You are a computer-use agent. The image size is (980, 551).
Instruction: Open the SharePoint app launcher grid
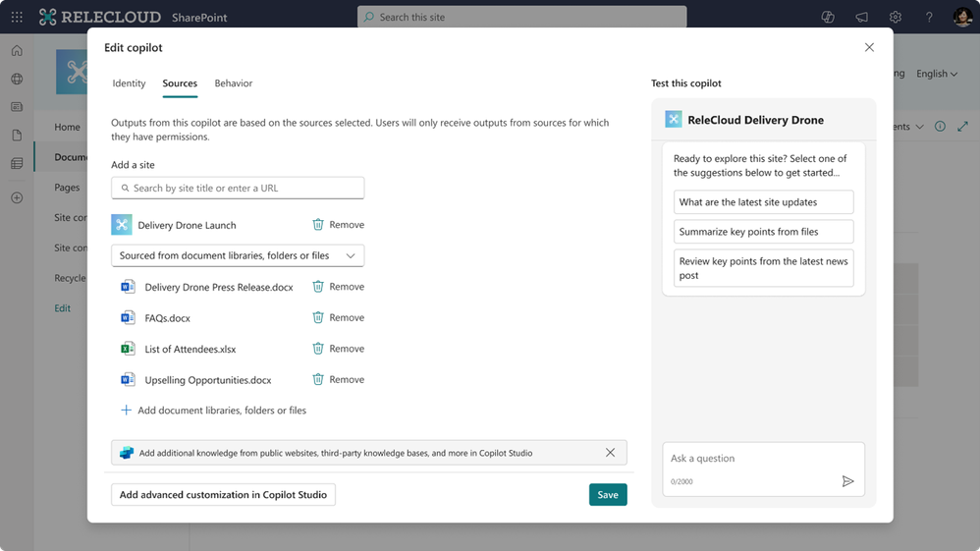pos(17,17)
